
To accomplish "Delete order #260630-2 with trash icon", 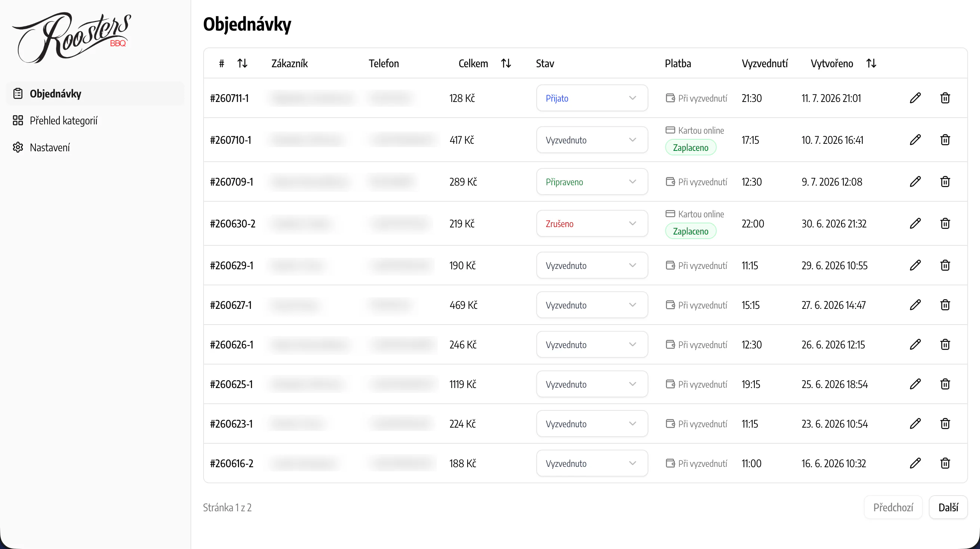I will [945, 223].
